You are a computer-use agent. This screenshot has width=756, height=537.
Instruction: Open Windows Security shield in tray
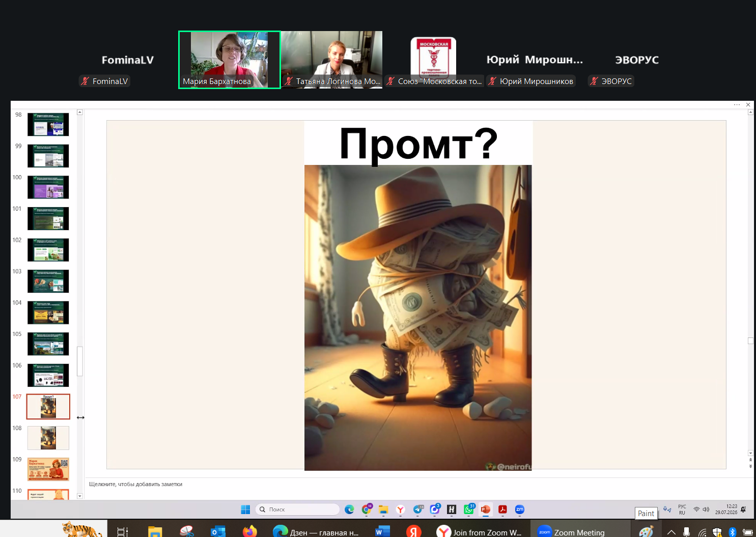(717, 532)
